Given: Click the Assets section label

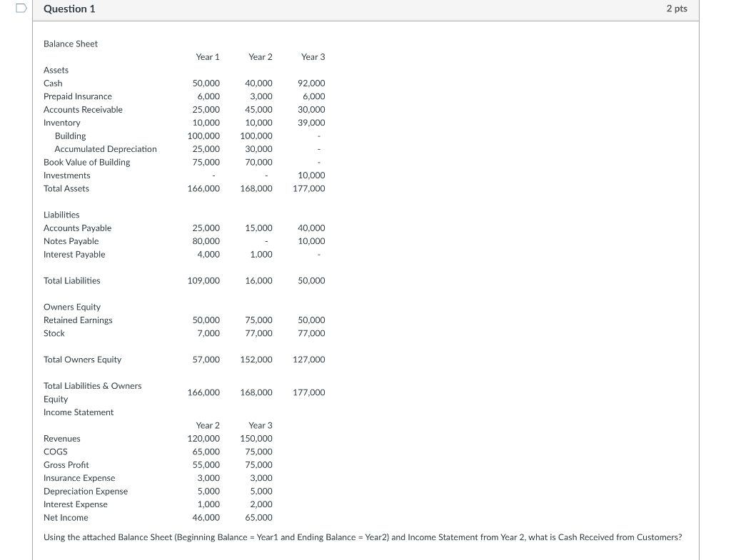Looking at the screenshot, I should (56, 70).
